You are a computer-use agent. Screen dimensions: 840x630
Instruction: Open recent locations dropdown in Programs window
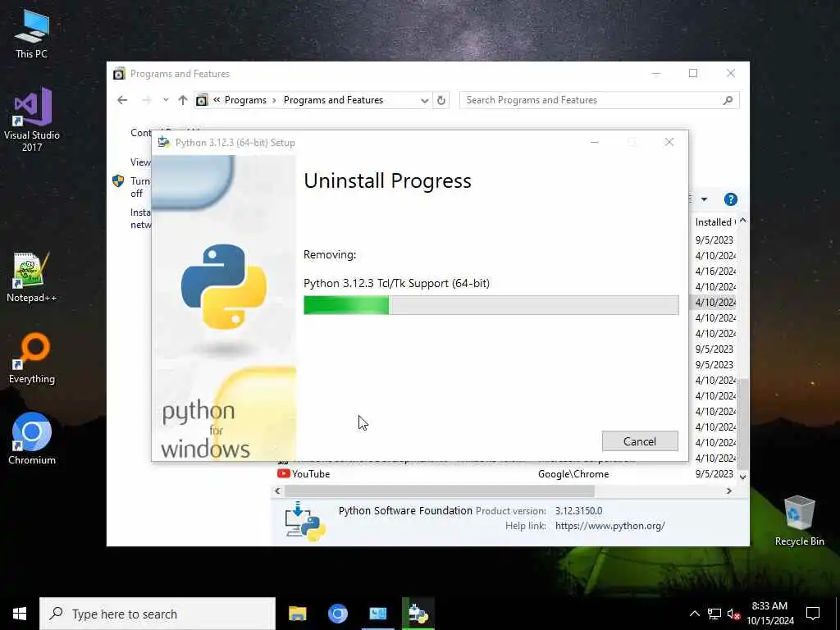[x=166, y=99]
